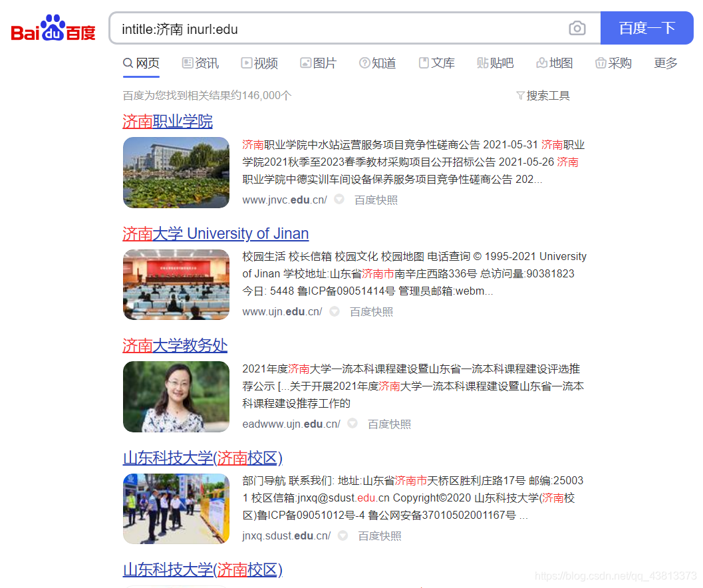
Task: Open camera image search icon
Action: pyautogui.click(x=577, y=28)
